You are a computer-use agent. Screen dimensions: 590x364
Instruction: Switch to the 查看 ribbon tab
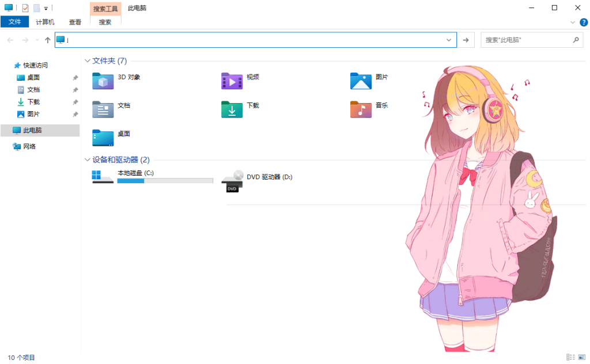(75, 22)
